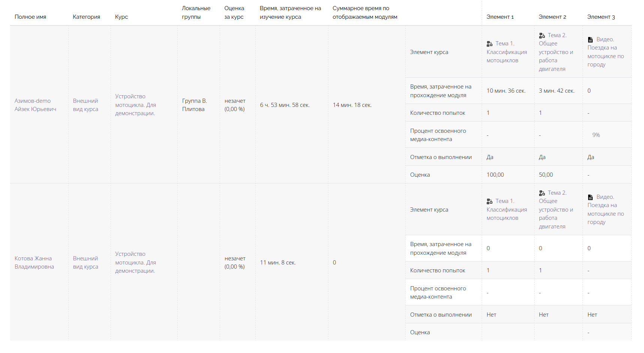Open Внешний вид курса category for Азимов

coord(85,105)
